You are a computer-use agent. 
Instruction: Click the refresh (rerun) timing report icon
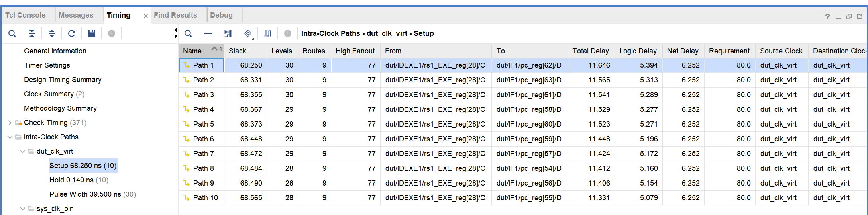72,33
